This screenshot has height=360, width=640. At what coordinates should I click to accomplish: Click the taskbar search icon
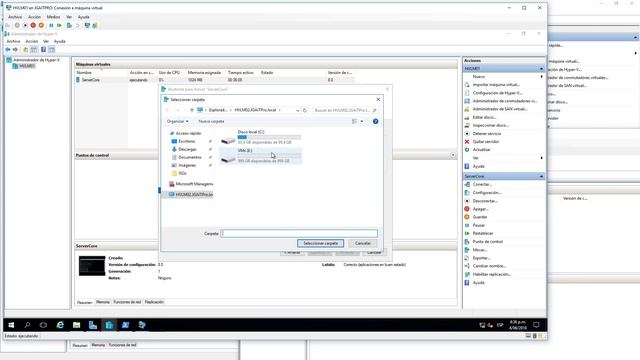pos(27,325)
